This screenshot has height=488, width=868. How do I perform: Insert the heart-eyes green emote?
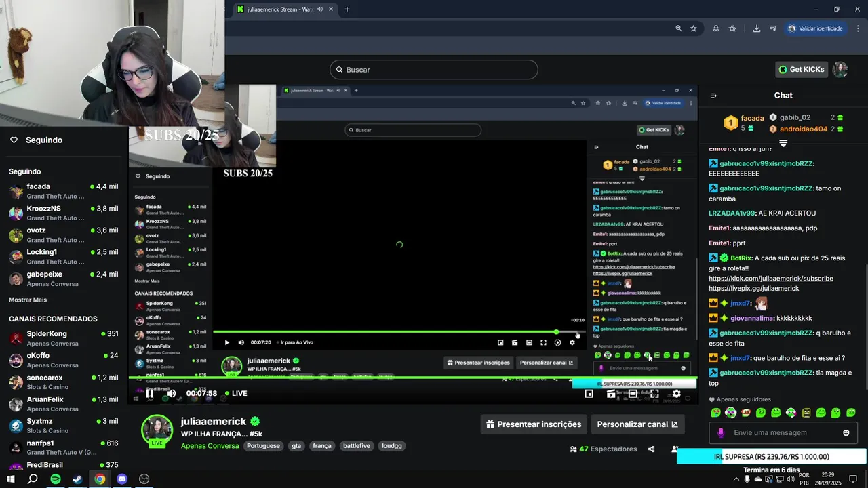click(x=715, y=412)
